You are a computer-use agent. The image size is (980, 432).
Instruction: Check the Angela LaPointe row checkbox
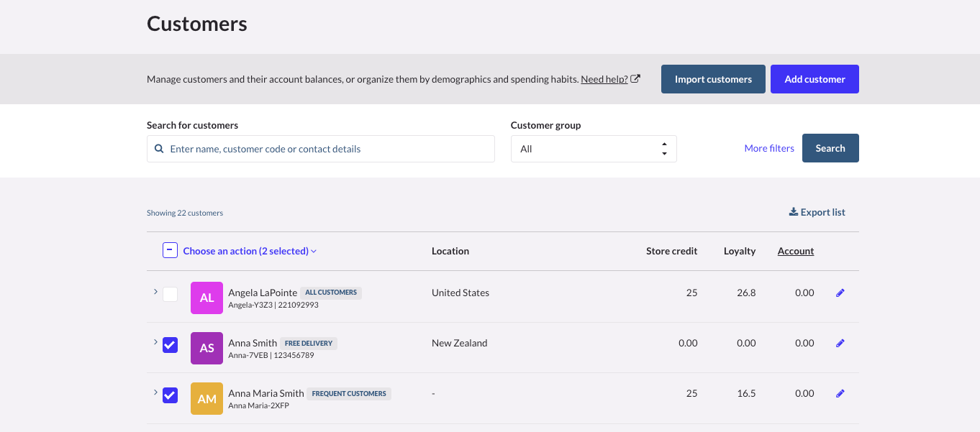170,294
